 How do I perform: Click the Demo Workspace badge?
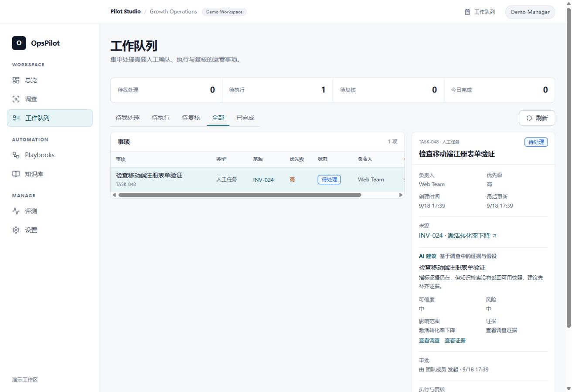[225, 12]
